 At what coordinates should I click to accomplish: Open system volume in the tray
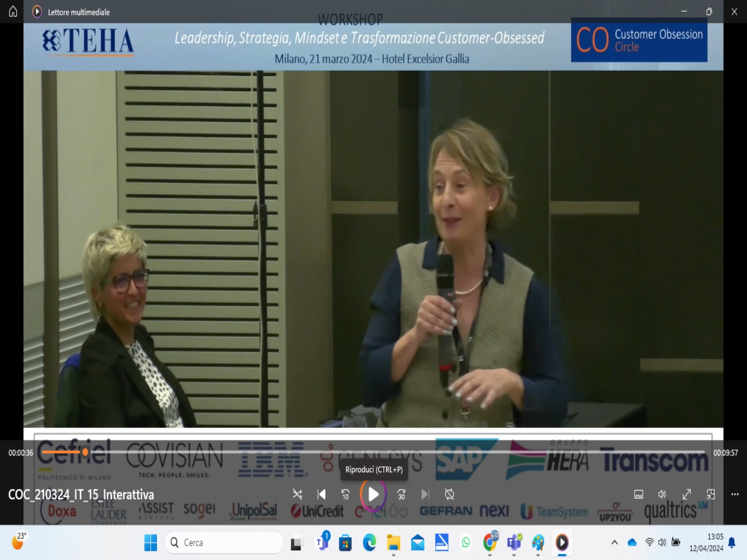coord(662,542)
